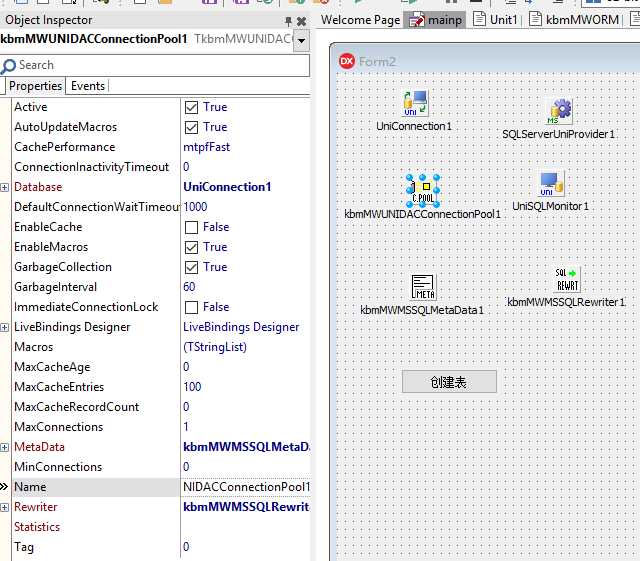Expand the Rewriter property
The width and height of the screenshot is (640, 561).
4,508
